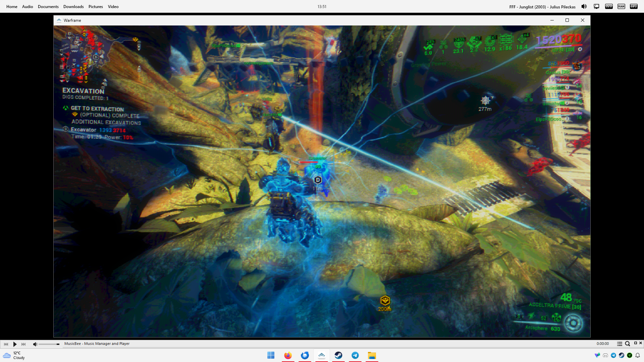Image resolution: width=644 pixels, height=362 pixels.
Task: Click the top bar system volume icon
Action: point(584,6)
